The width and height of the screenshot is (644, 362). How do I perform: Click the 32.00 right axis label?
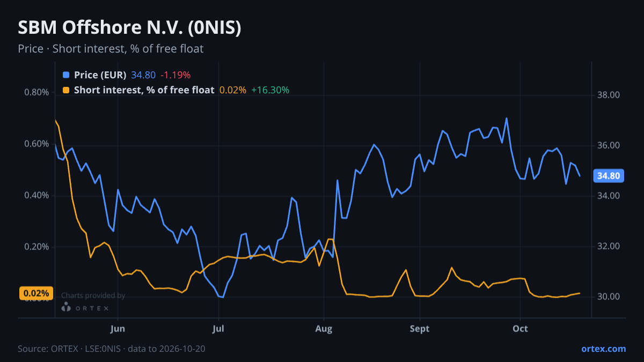pos(609,247)
